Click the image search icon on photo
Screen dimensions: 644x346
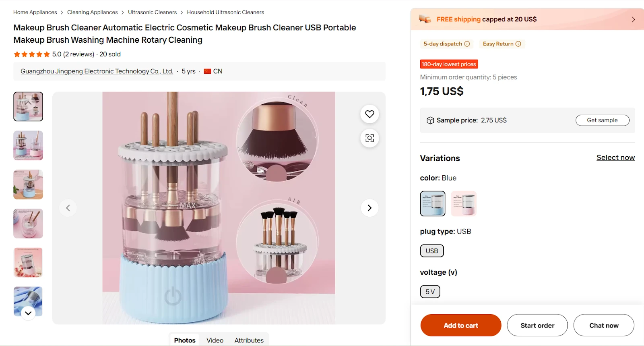coord(369,138)
